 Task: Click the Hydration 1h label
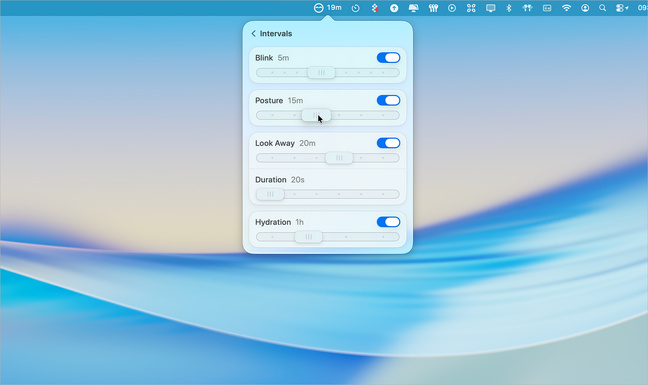(279, 222)
